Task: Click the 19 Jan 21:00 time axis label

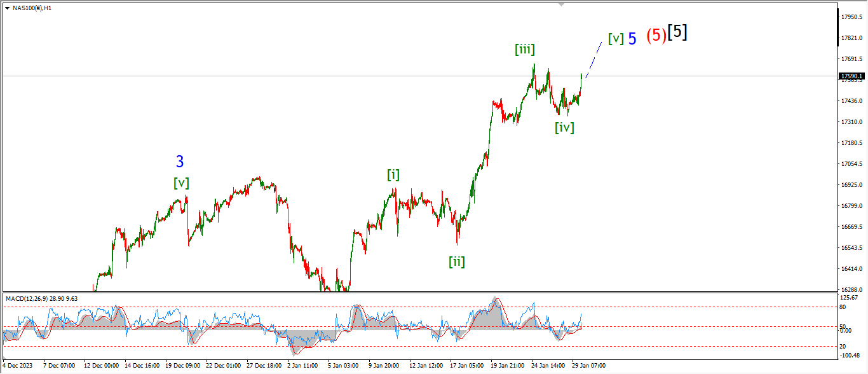Action: [x=506, y=366]
